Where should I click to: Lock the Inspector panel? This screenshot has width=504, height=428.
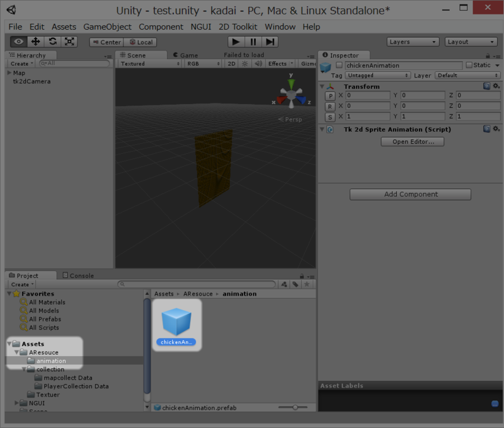(488, 55)
